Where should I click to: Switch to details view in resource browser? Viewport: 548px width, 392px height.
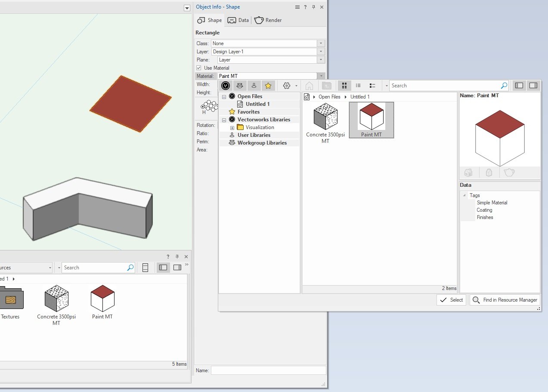pos(372,85)
